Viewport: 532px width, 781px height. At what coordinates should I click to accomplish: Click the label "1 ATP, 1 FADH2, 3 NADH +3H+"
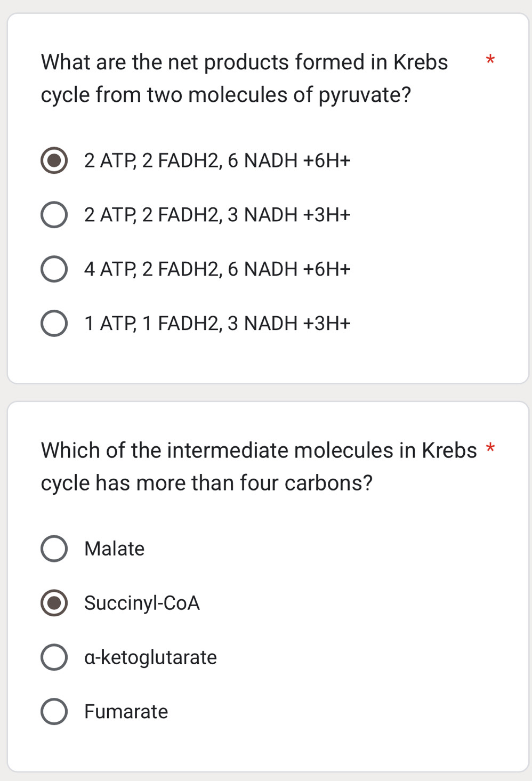coord(217,323)
